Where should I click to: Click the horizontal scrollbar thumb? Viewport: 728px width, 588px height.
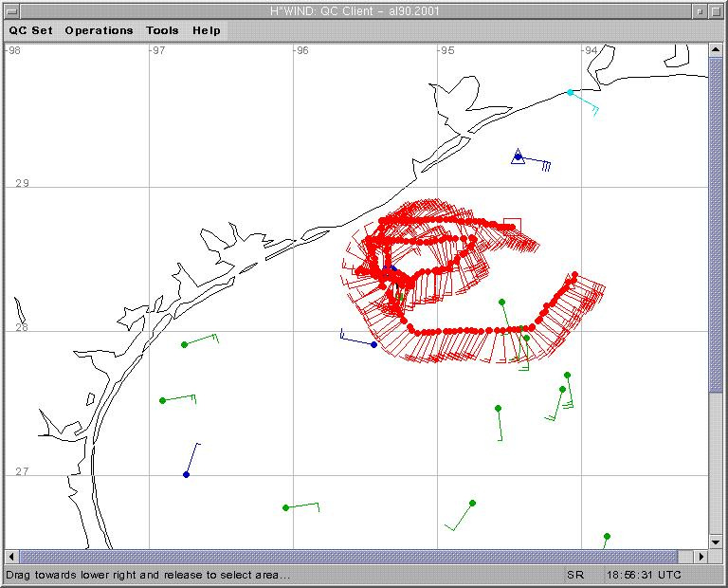pos(348,557)
